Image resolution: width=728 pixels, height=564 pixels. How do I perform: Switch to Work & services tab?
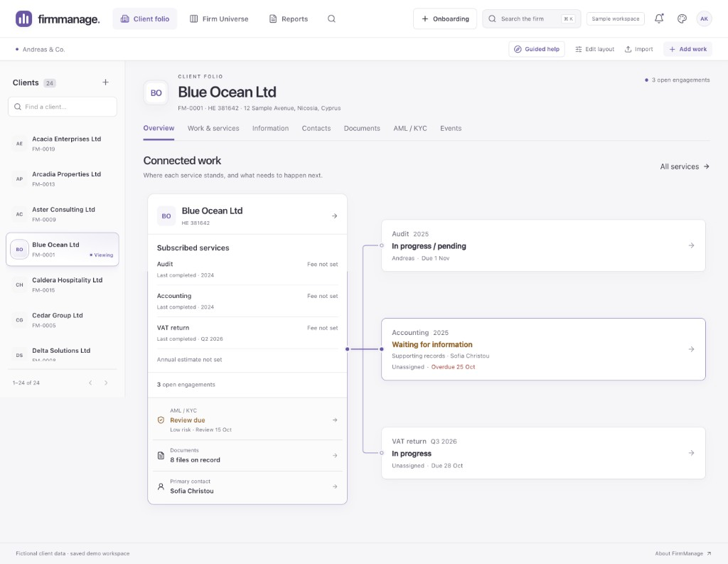[x=213, y=128]
